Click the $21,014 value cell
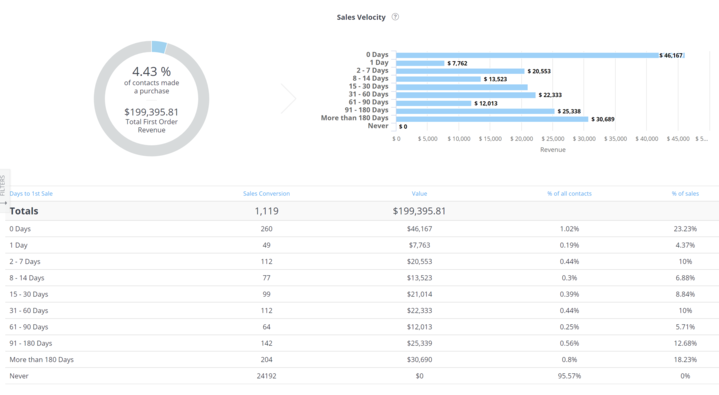Screen dimensions: 719x395 pos(420,294)
